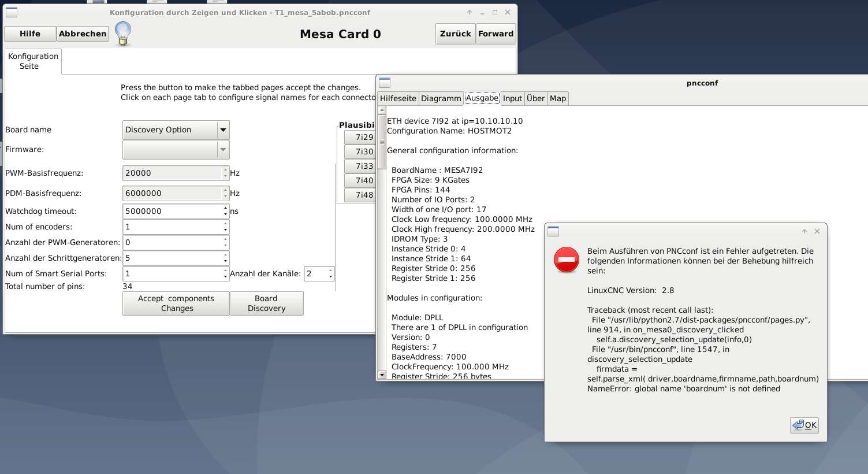Click scrollbar down arrow in Ausgabe output
The height and width of the screenshot is (474, 868).
[x=382, y=375]
